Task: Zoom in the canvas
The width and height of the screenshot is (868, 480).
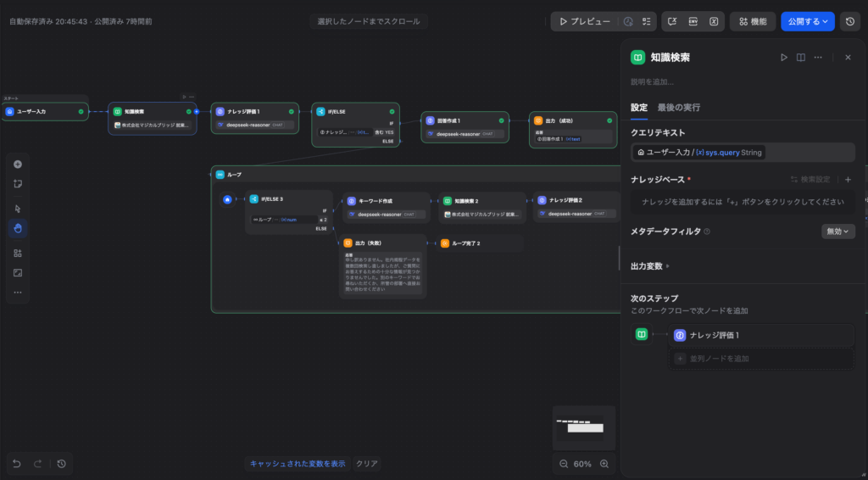Action: click(x=604, y=464)
